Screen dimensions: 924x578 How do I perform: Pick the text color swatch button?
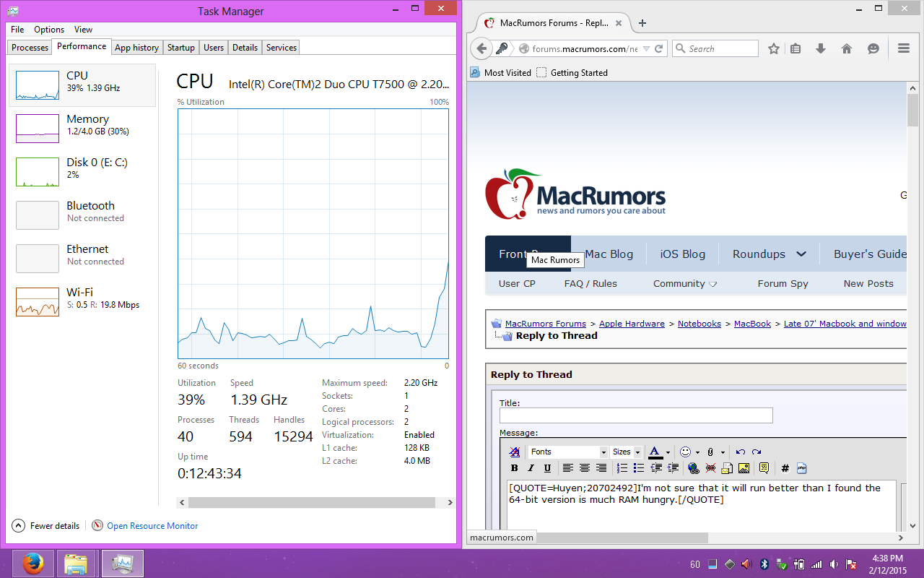tap(655, 452)
